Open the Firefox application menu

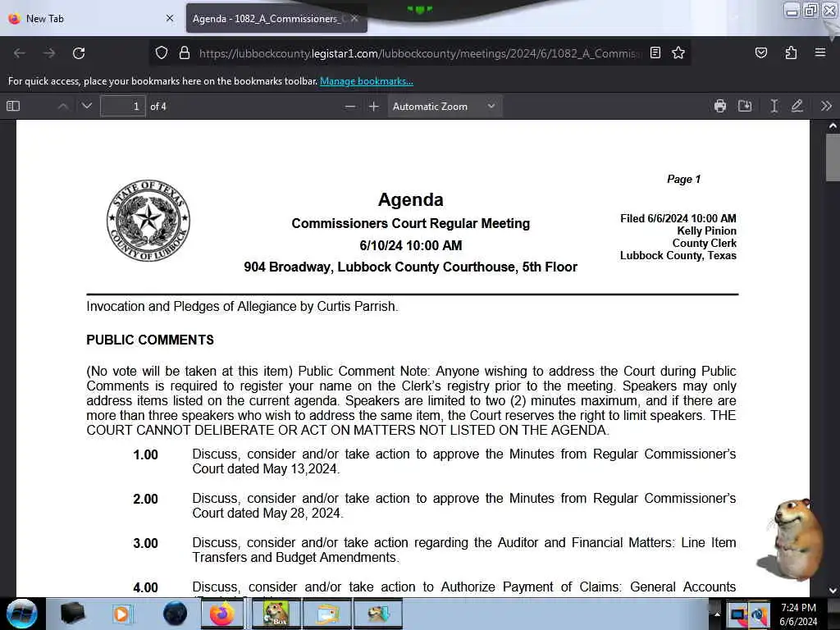pos(820,52)
